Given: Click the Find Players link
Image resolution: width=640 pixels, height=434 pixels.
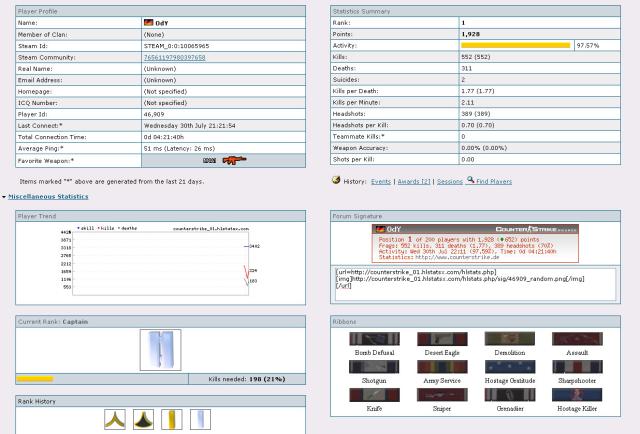Looking at the screenshot, I should point(496,180).
